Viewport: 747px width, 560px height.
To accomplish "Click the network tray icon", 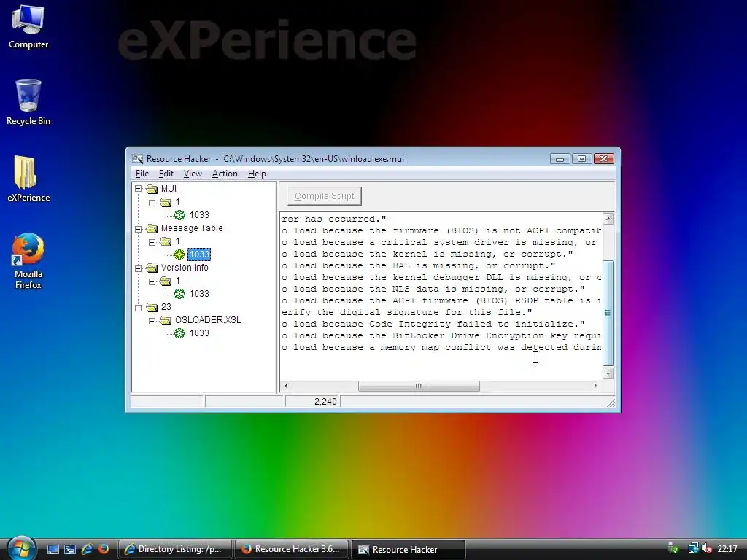I will (693, 550).
